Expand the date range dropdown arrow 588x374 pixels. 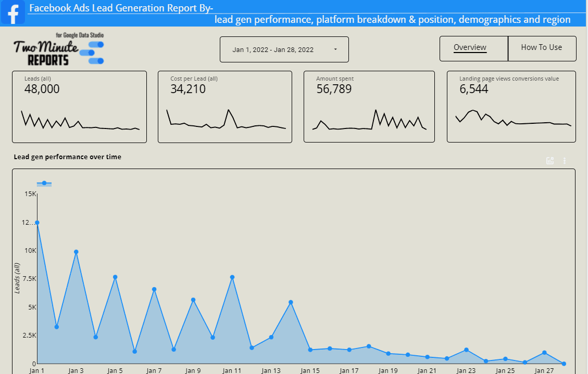[x=335, y=49]
